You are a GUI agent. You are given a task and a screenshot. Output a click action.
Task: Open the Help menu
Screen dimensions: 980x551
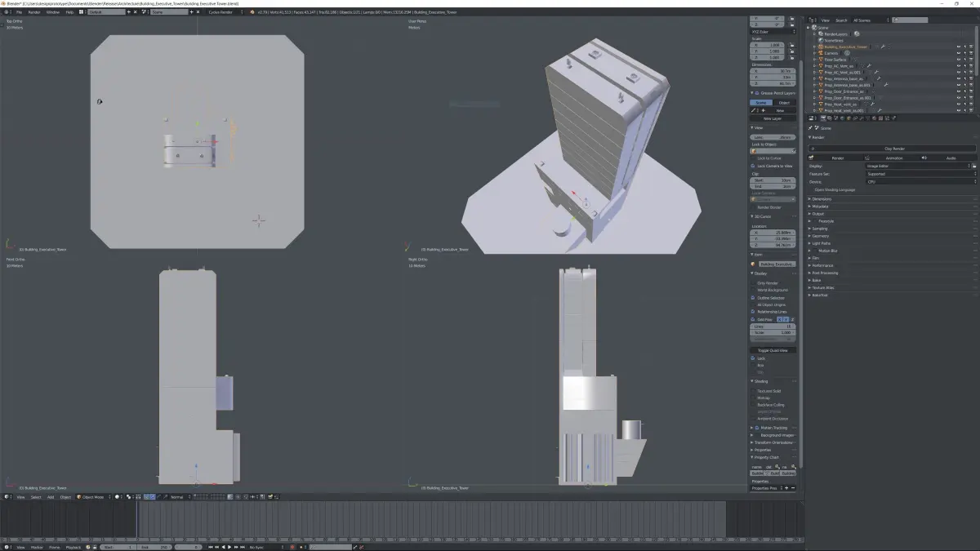click(x=69, y=12)
